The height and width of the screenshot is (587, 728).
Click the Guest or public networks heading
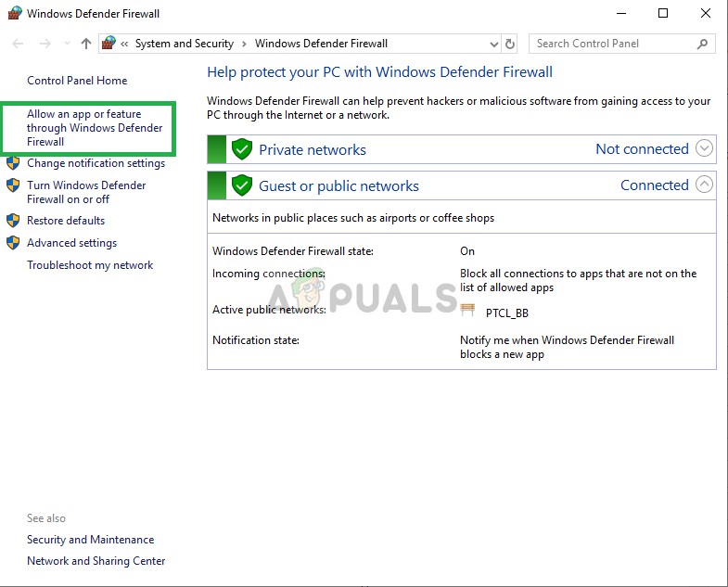(x=338, y=185)
